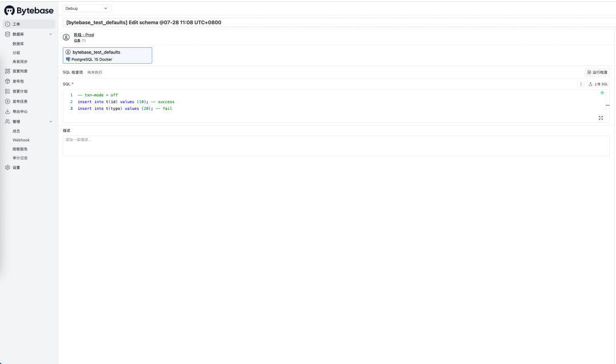Open the 数据库 sub-item under databases
616x364 pixels.
pyautogui.click(x=18, y=43)
